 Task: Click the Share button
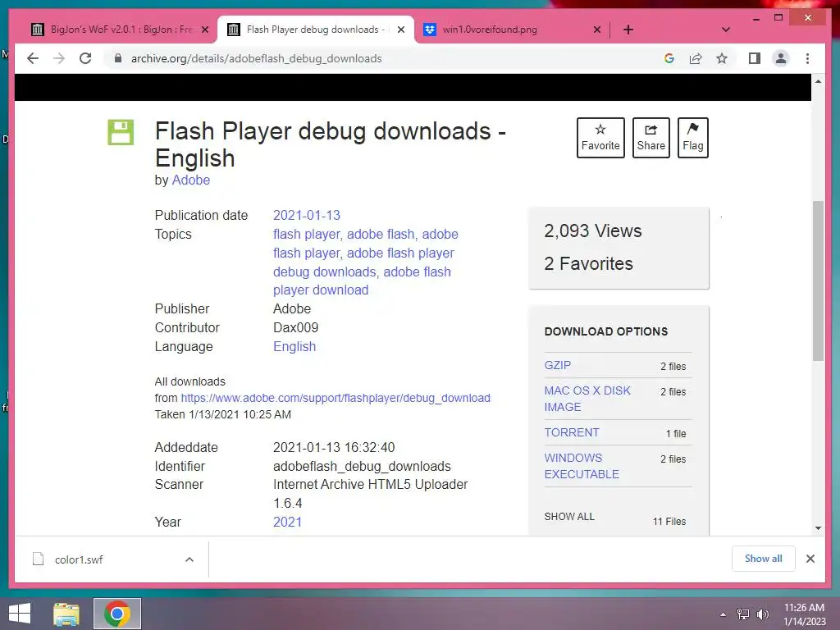click(651, 138)
